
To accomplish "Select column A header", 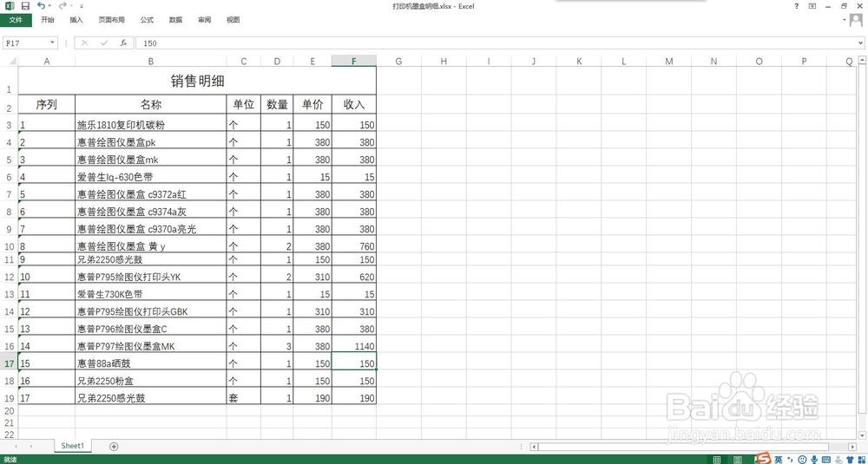I will click(47, 62).
